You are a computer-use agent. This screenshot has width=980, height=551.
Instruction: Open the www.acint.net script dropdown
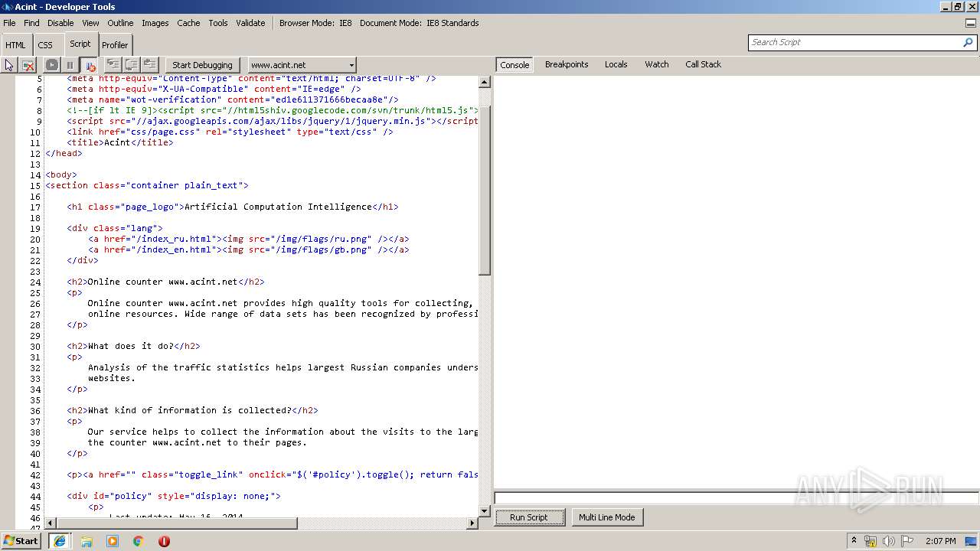coord(302,65)
